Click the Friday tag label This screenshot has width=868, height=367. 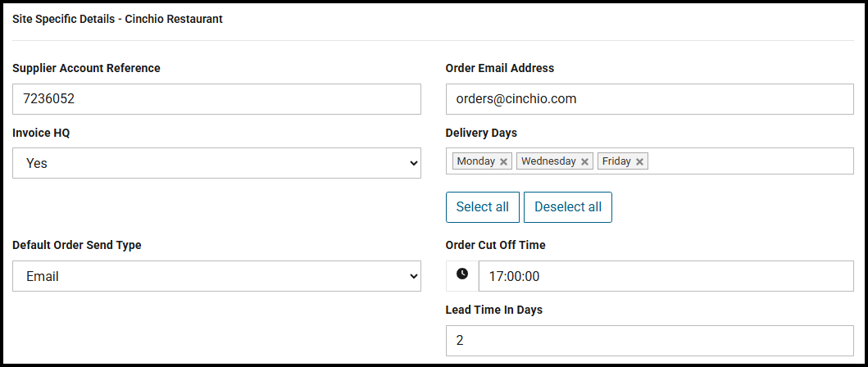click(616, 161)
